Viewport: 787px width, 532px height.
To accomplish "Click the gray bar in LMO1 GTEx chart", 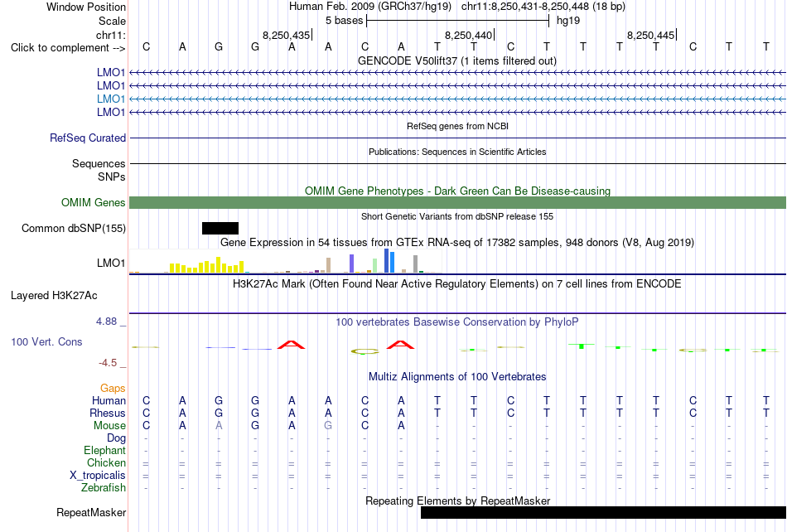I will click(415, 264).
